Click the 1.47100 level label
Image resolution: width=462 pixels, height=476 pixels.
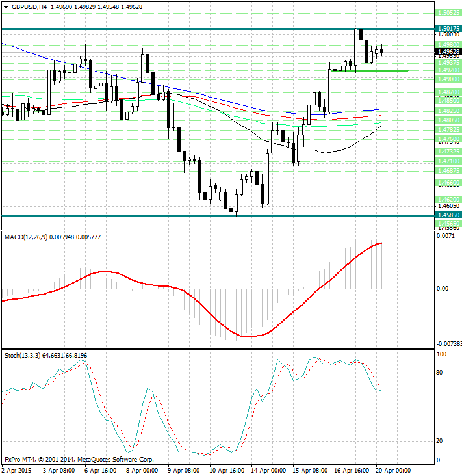[448, 161]
